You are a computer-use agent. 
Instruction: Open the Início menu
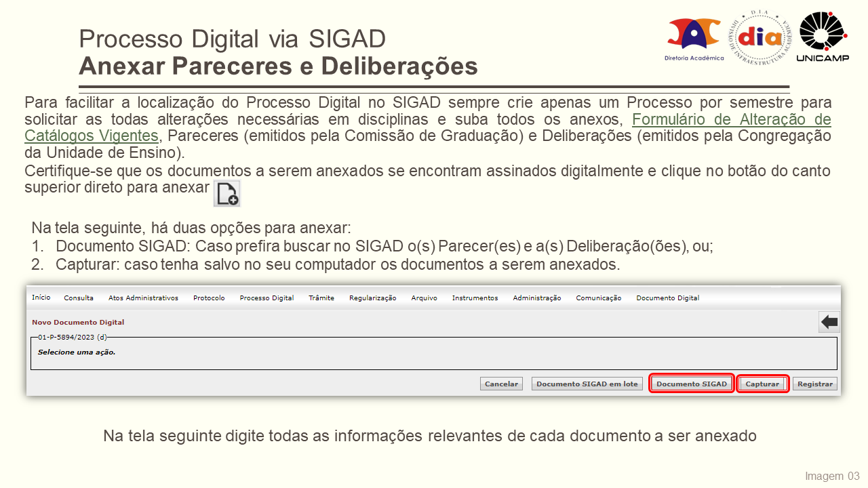41,298
